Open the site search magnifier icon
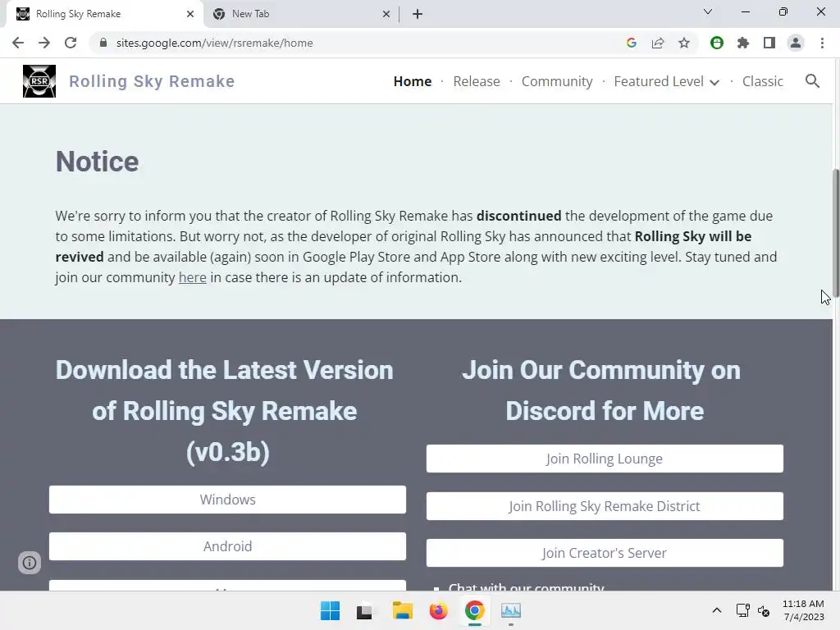Image resolution: width=840 pixels, height=630 pixels. pyautogui.click(x=813, y=81)
